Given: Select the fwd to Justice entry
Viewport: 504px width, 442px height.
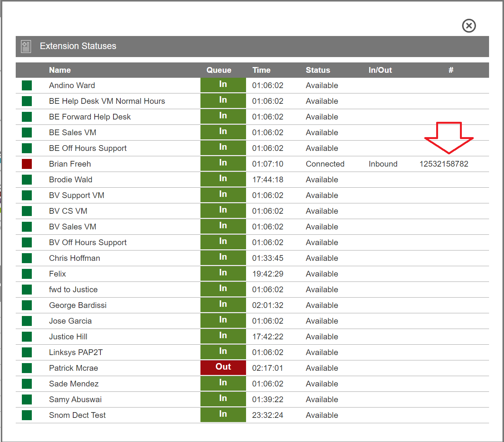Looking at the screenshot, I should pyautogui.click(x=73, y=290).
